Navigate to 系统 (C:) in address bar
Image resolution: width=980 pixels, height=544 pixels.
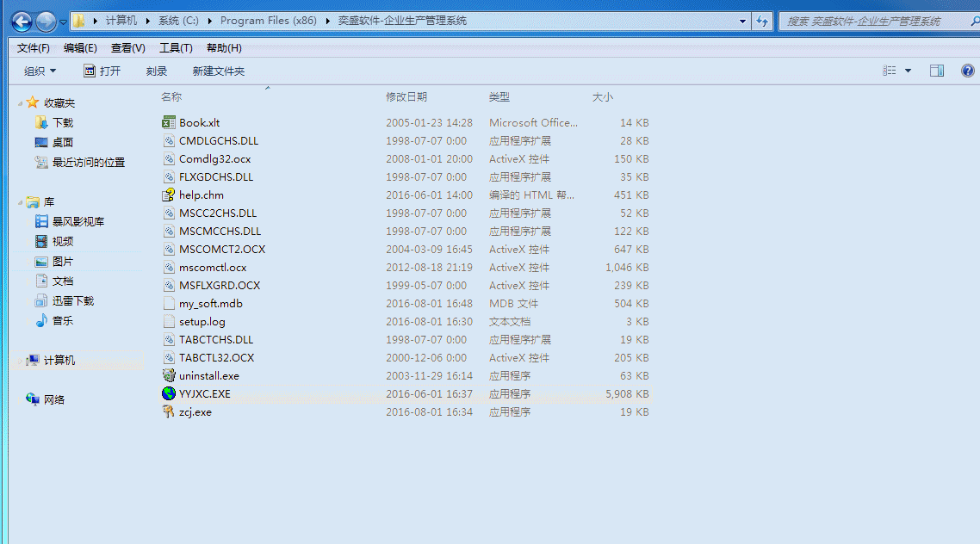178,21
